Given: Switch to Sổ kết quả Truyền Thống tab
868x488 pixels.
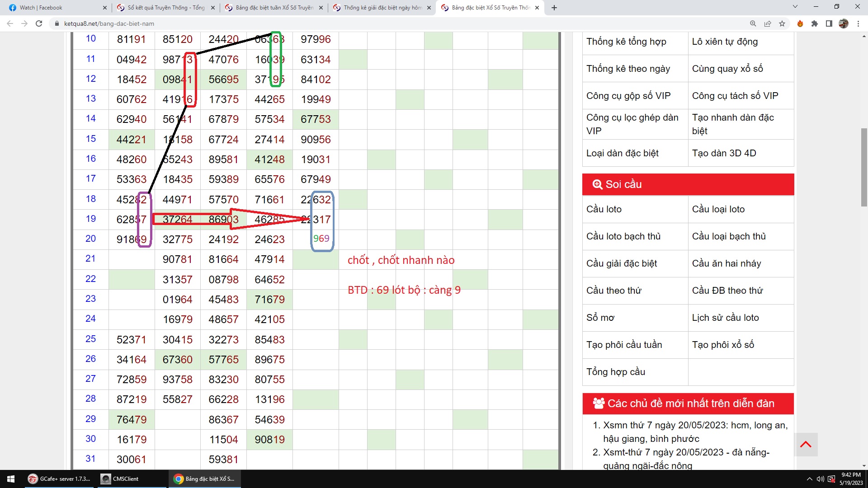Looking at the screenshot, I should click(x=165, y=8).
